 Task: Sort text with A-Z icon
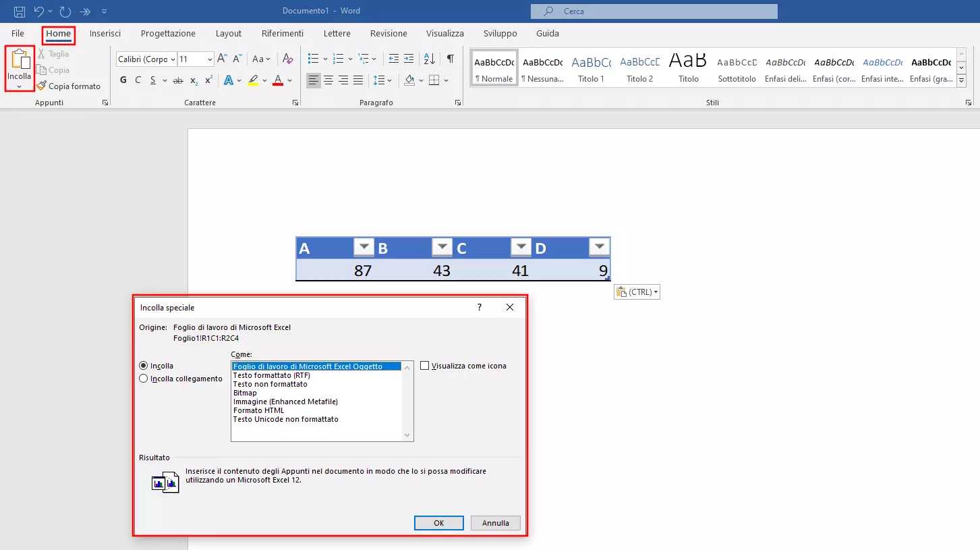coord(430,59)
